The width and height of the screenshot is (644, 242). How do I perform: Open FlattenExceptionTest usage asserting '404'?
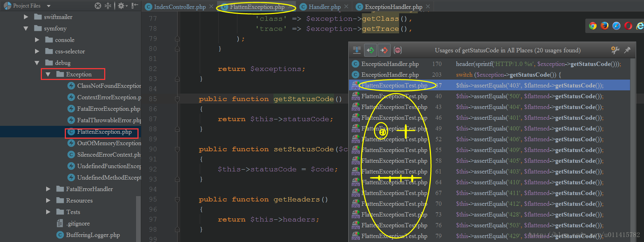point(489,107)
